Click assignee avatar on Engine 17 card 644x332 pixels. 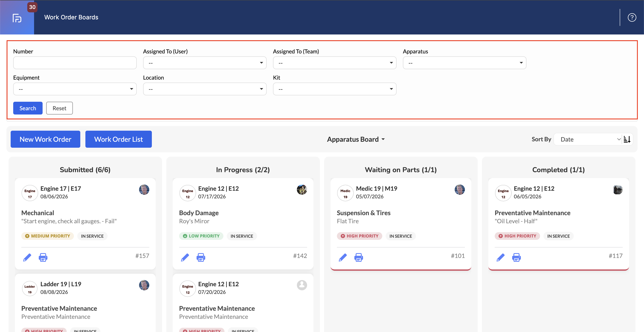click(144, 190)
